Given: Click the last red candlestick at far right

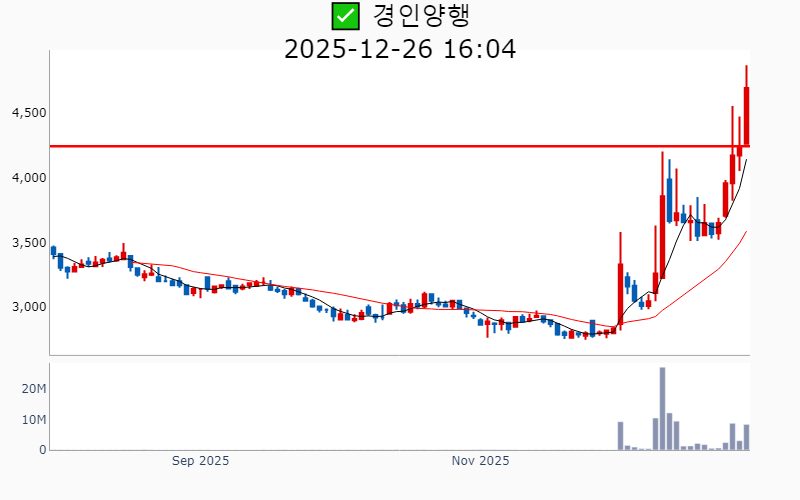Looking at the screenshot, I should [746, 116].
